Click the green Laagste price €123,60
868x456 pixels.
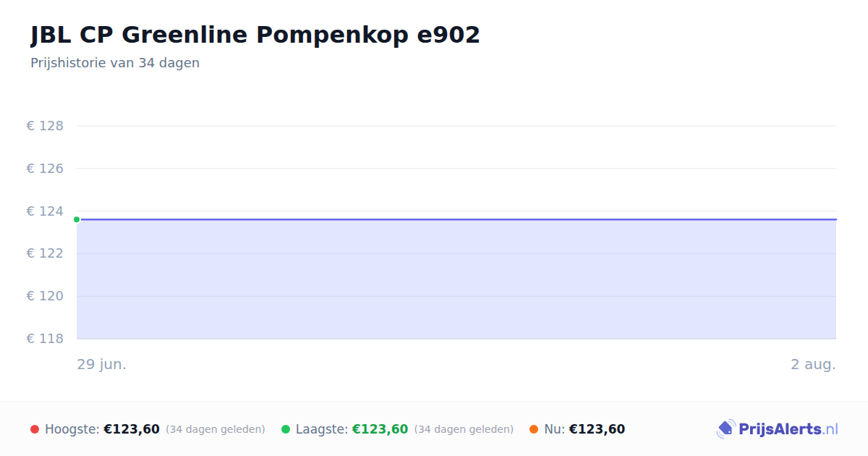click(380, 429)
